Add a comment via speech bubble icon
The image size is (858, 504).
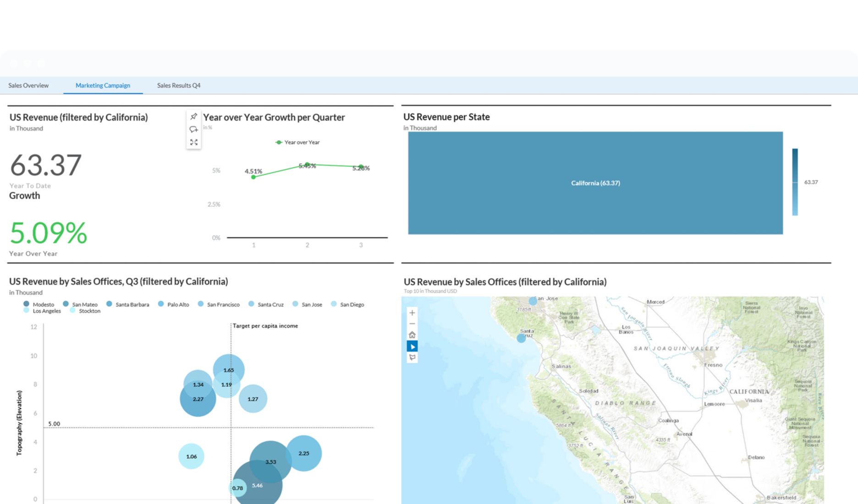coord(194,130)
